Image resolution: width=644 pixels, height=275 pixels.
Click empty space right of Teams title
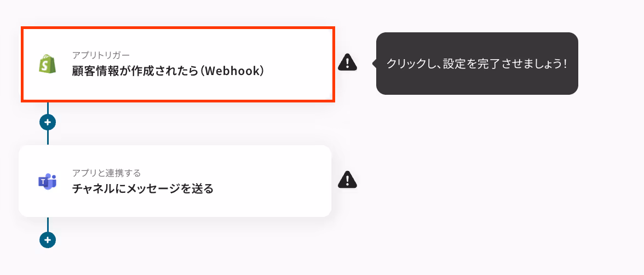(271, 188)
